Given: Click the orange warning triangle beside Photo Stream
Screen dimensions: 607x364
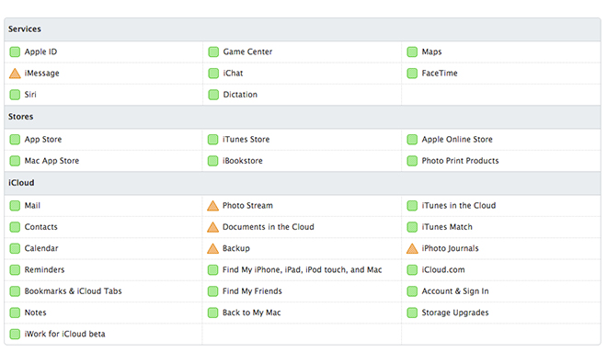Looking at the screenshot, I should coord(213,206).
